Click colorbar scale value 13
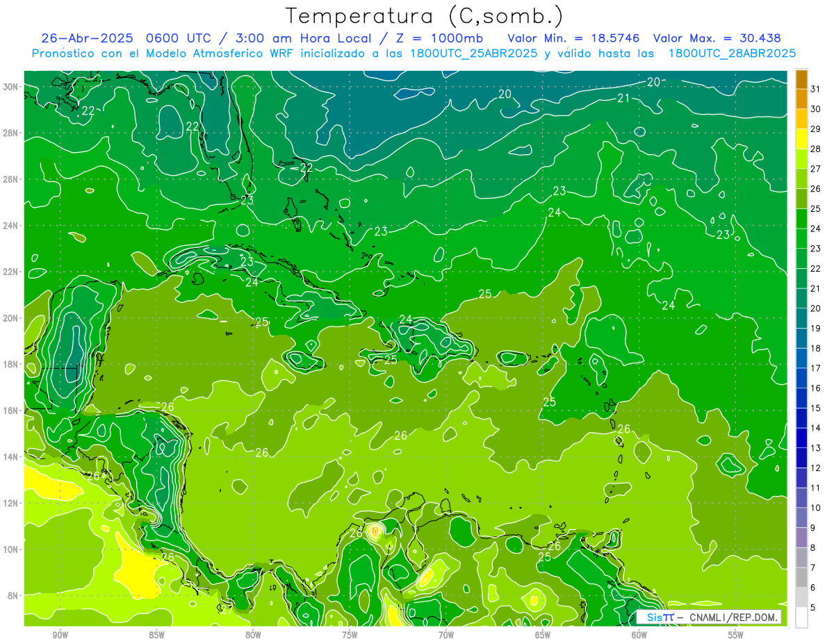 (815, 448)
